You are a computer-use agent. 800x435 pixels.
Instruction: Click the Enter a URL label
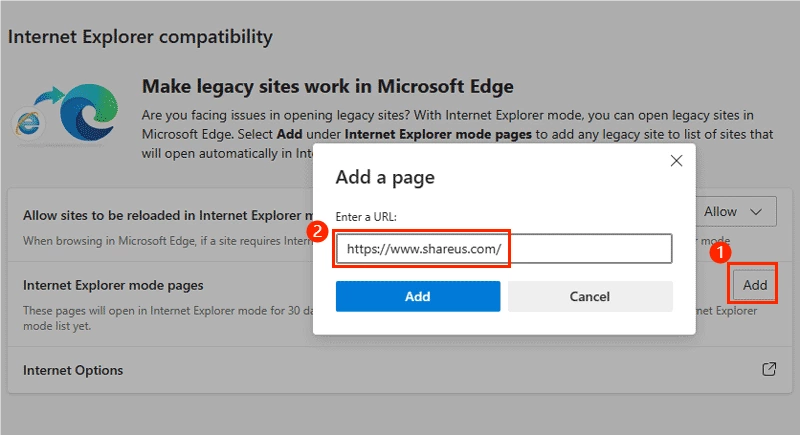pos(366,217)
